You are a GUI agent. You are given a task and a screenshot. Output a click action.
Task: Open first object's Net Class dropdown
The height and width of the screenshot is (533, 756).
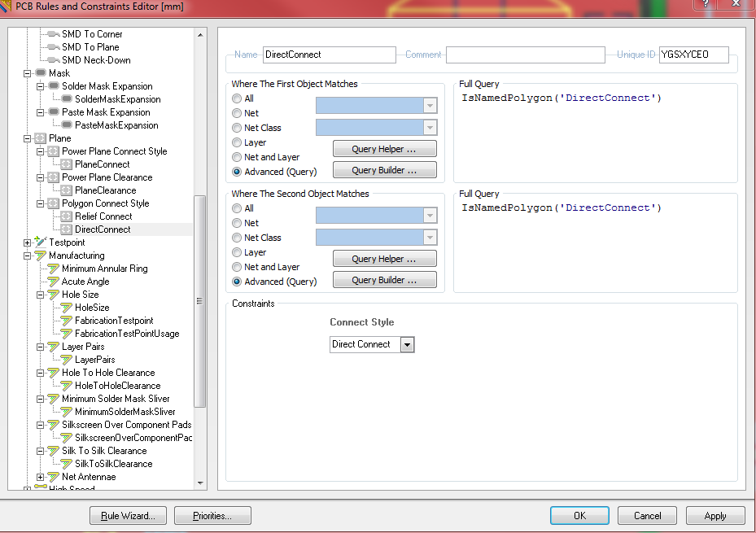(430, 128)
